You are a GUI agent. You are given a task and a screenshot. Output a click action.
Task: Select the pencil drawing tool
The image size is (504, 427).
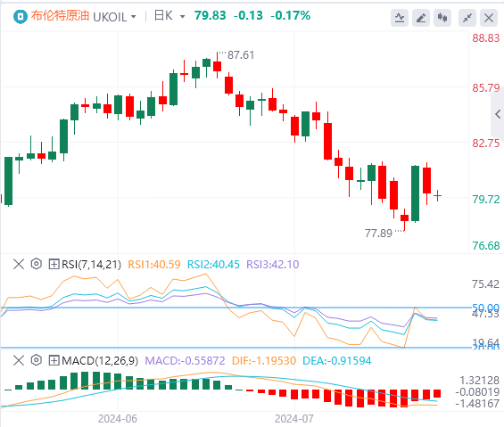click(x=421, y=17)
